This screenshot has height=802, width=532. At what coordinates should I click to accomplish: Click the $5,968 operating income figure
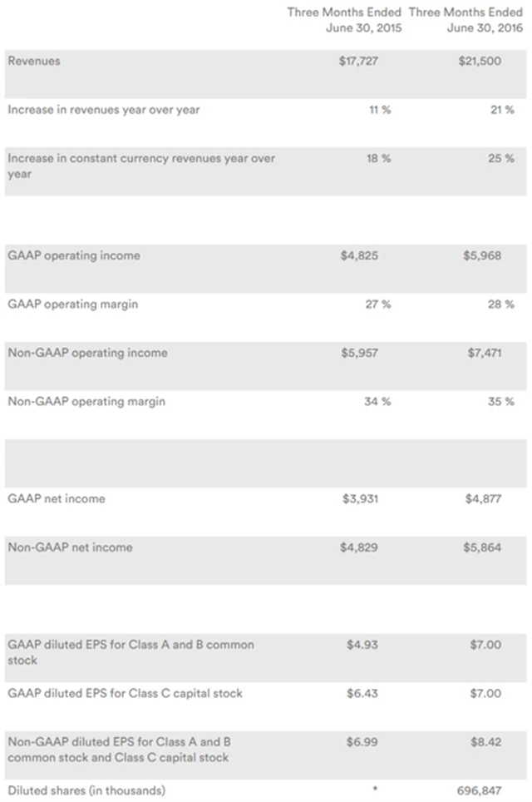482,255
